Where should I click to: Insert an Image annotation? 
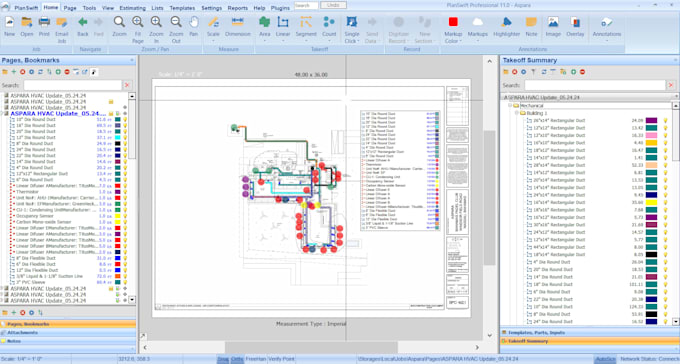(x=553, y=27)
